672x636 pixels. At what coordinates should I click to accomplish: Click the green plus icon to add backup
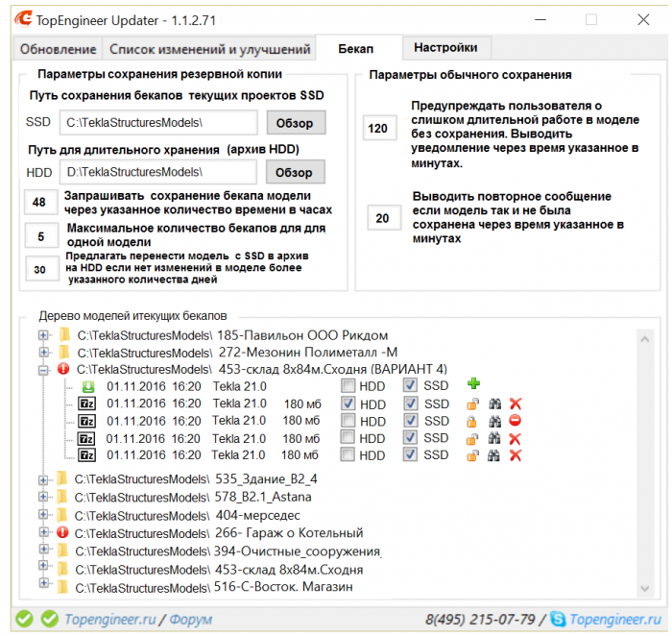(473, 383)
